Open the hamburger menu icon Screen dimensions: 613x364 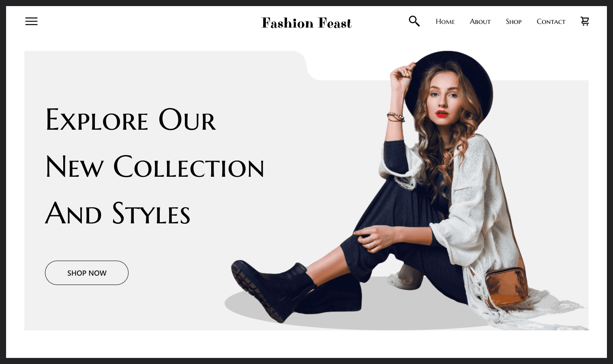31,21
